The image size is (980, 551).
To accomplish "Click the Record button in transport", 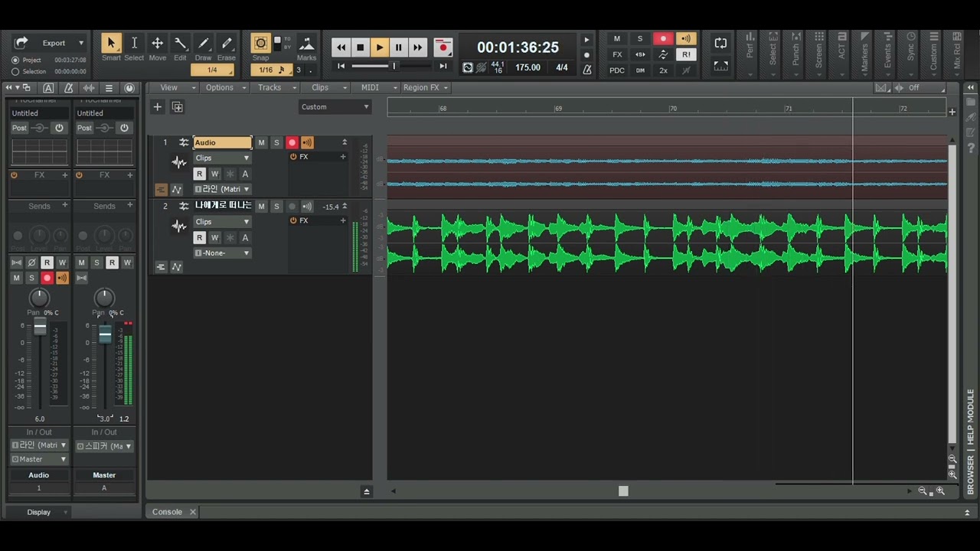I will [443, 47].
